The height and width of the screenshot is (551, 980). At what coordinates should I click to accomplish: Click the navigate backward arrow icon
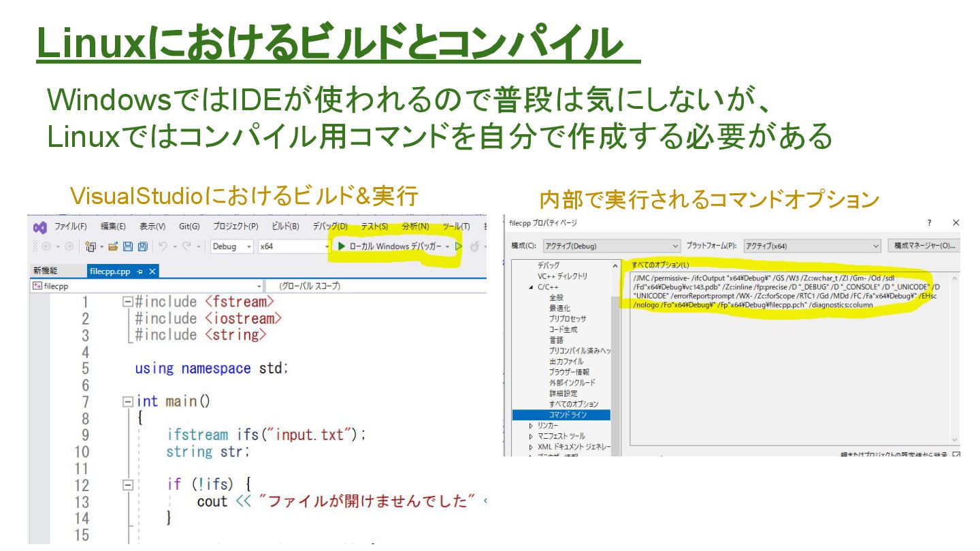(46, 246)
